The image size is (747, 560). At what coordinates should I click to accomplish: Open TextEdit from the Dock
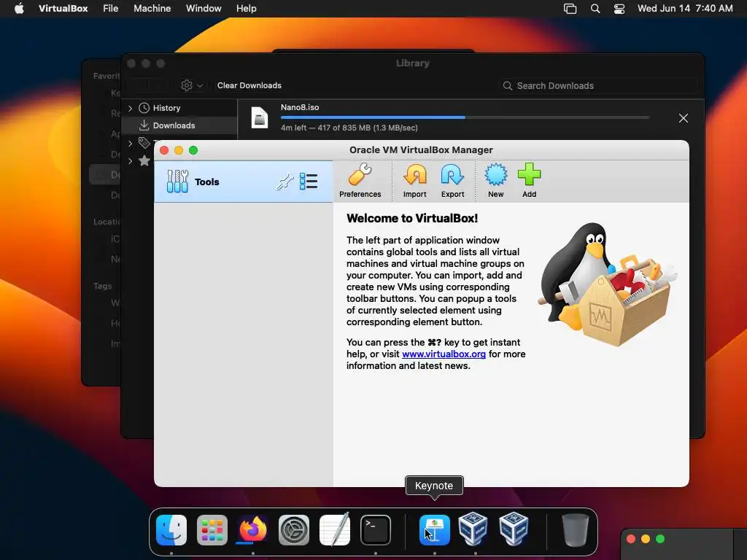point(334,530)
